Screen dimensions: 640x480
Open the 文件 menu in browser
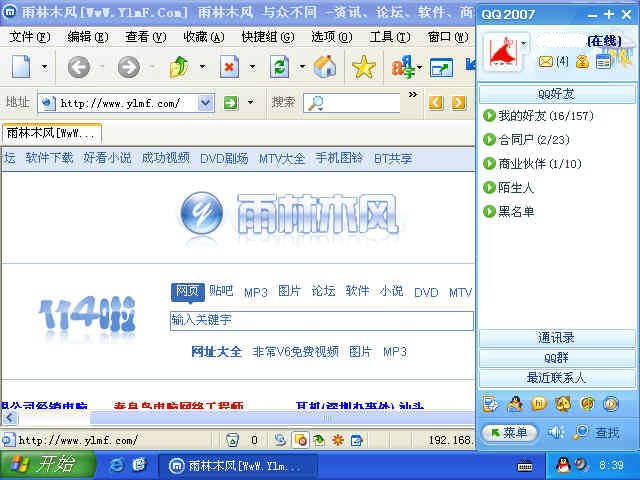31,36
